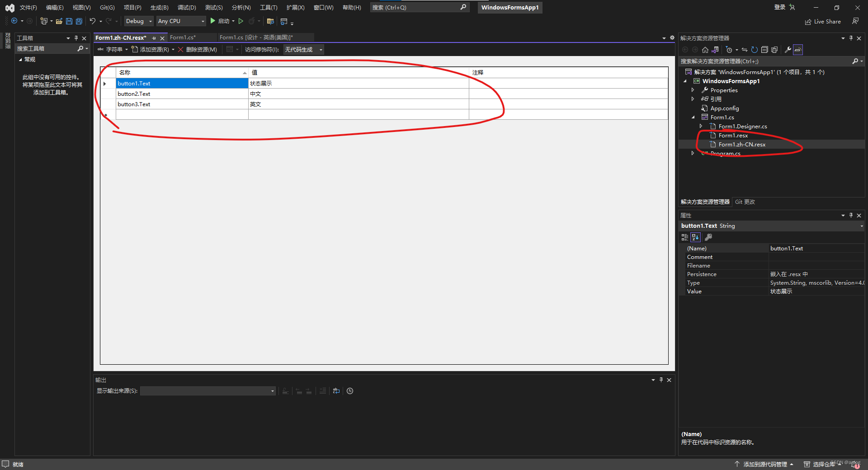Click 选择仓库 in status bar
Screen dimensions: 868x470
(824, 464)
